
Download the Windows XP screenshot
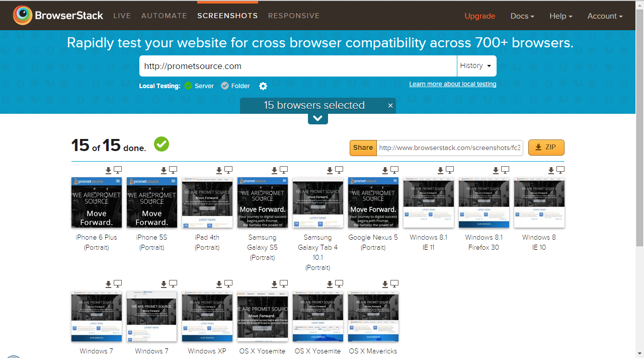(x=219, y=284)
